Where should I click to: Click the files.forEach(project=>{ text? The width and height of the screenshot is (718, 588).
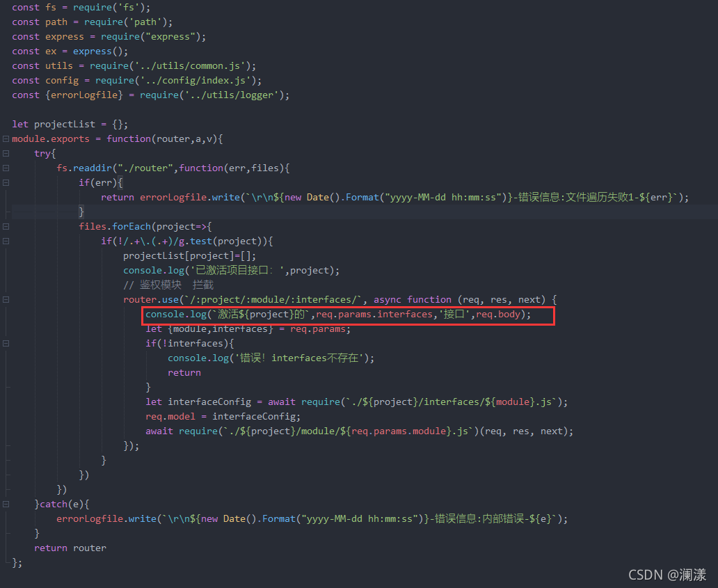pos(145,226)
